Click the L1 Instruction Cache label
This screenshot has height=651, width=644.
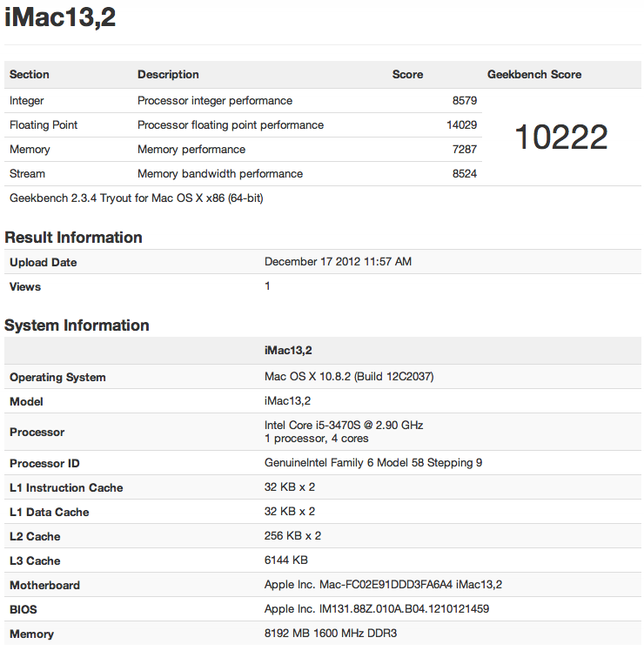(66, 488)
